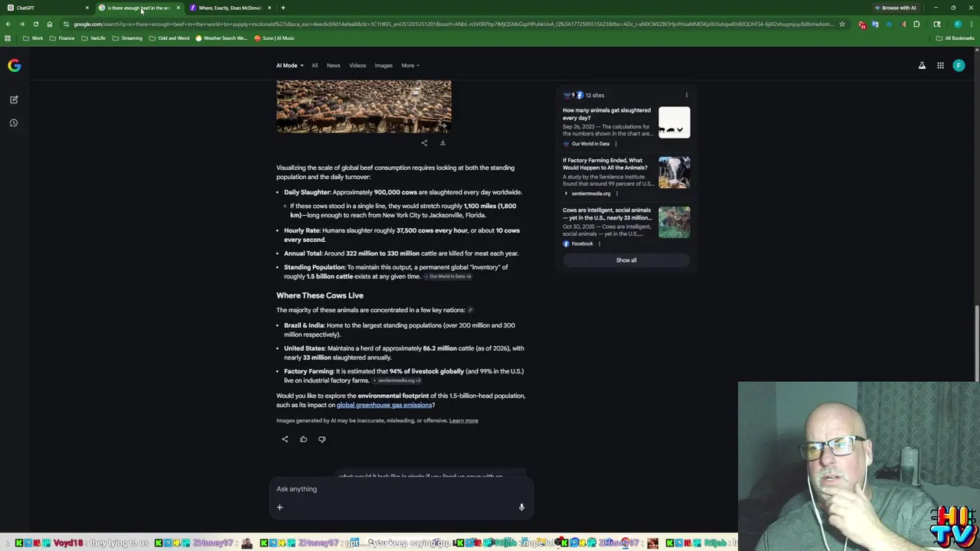This screenshot has height=551, width=980.
Task: Open the generated cattle herd image
Action: coord(364,106)
